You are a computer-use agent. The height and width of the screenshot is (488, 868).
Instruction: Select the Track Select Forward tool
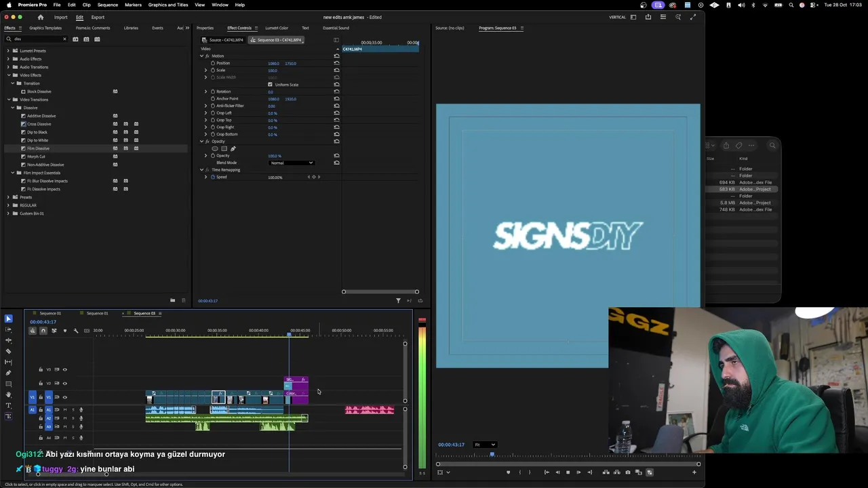click(8, 329)
